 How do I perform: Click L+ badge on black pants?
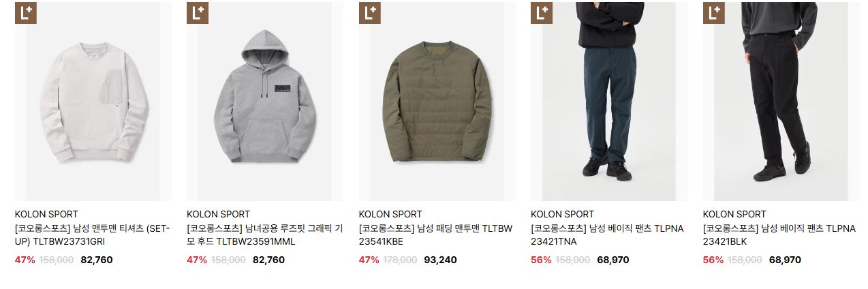point(713,13)
